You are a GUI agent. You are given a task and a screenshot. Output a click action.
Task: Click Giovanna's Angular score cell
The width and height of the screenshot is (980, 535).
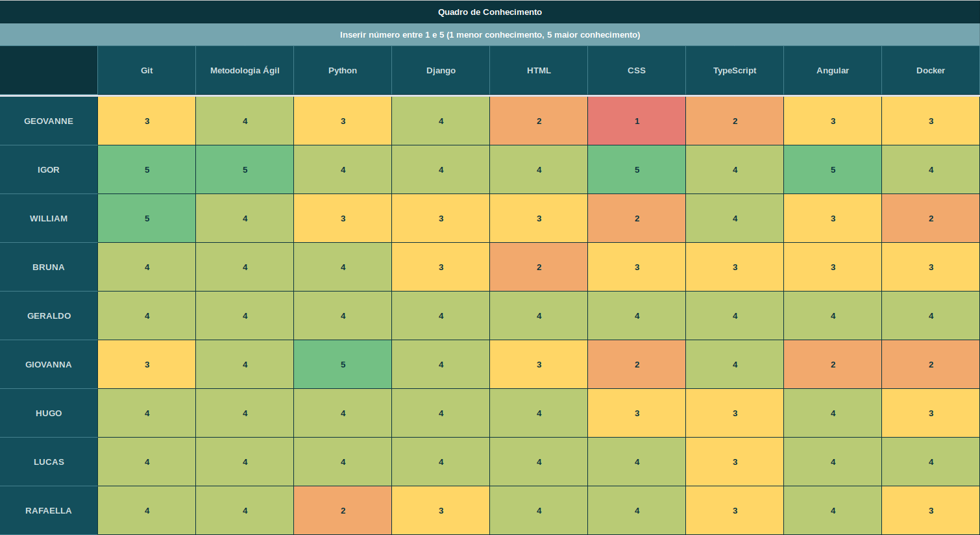tap(833, 364)
